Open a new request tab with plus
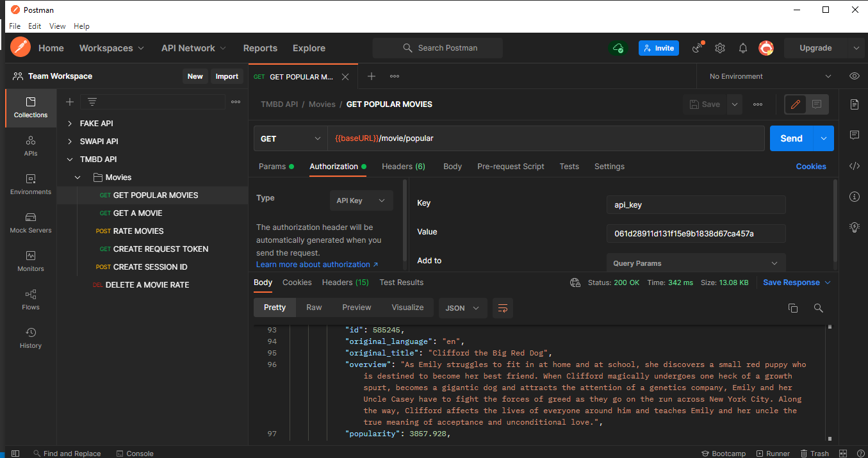868x458 pixels. coord(372,76)
